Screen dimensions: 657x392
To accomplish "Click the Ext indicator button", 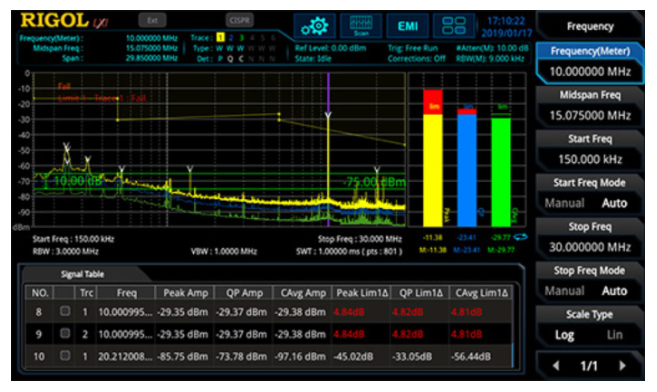I will (x=153, y=20).
